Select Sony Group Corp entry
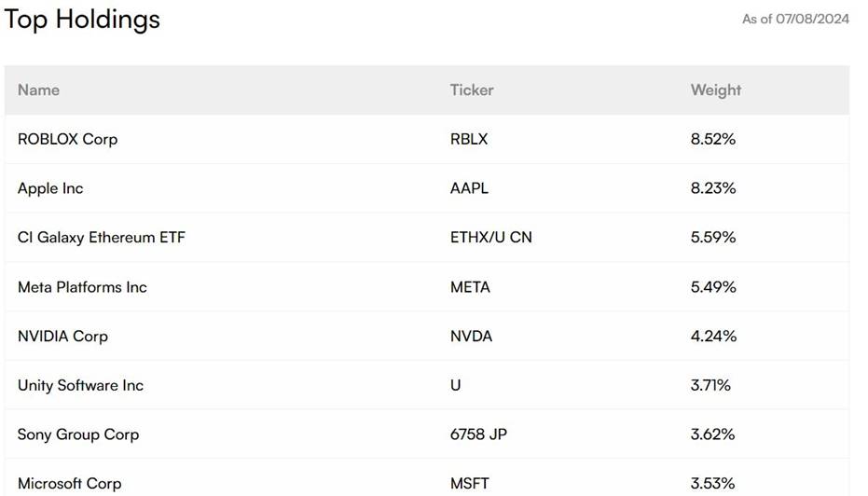868x496 pixels. pos(78,434)
